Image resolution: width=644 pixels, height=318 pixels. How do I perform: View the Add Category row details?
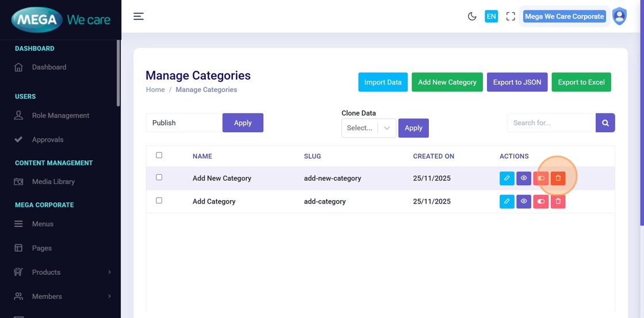pos(524,201)
